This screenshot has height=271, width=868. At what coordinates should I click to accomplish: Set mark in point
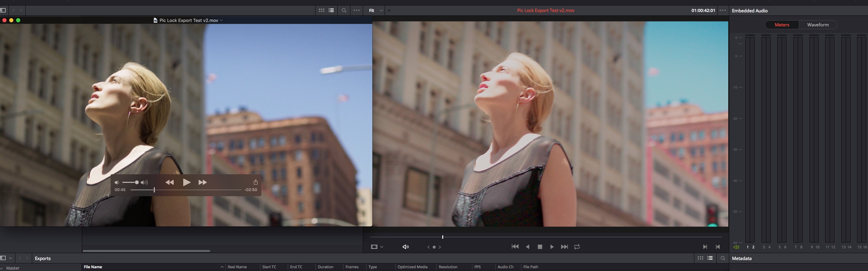point(705,247)
